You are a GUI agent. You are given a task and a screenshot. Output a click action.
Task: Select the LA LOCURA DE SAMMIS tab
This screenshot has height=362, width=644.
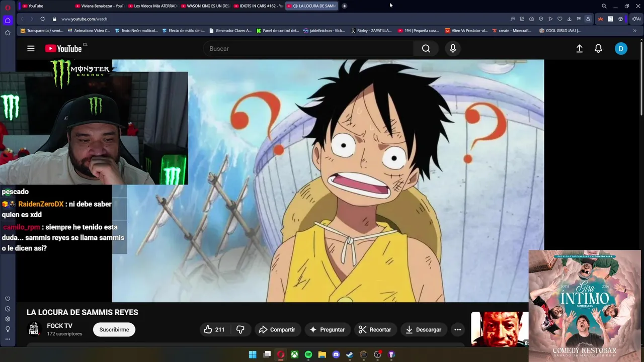[312, 6]
